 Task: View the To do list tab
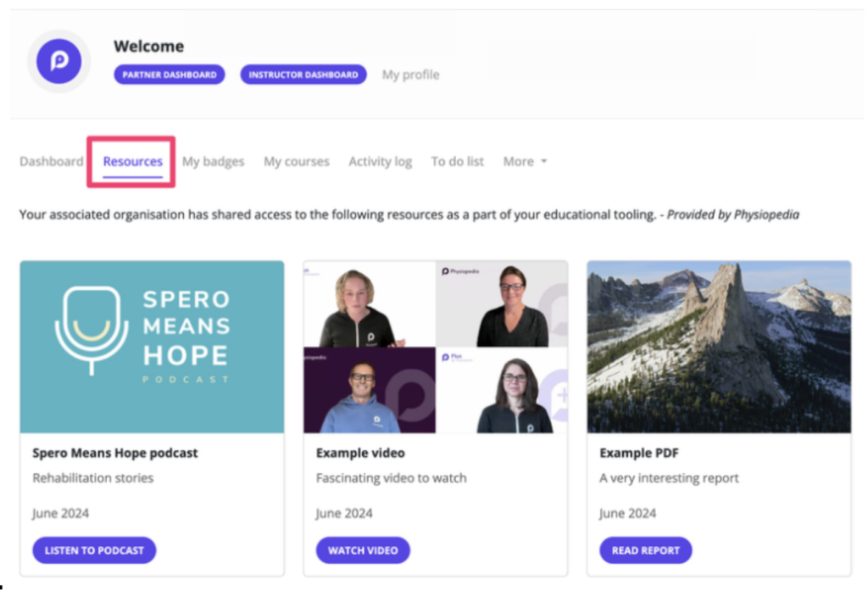pyautogui.click(x=457, y=161)
